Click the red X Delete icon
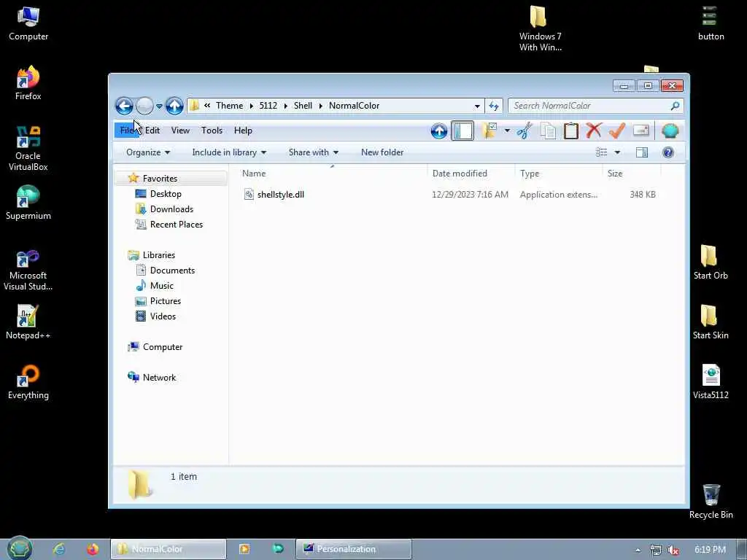The image size is (747, 560). [594, 130]
